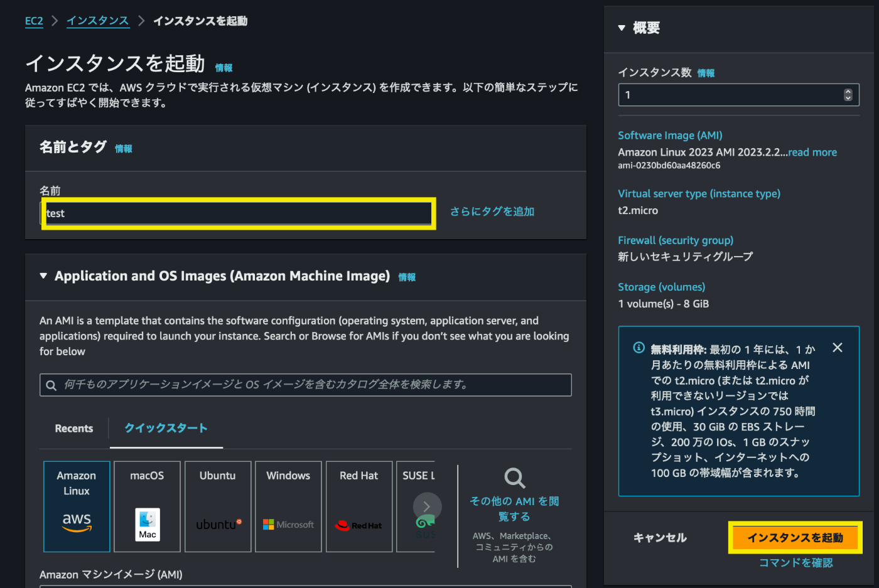Select the Red Hat AMI tile
Image resolution: width=879 pixels, height=588 pixels.
(359, 506)
